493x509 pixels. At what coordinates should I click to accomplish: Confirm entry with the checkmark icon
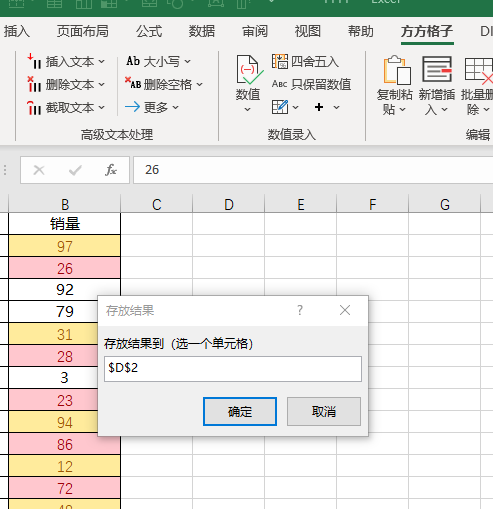click(x=75, y=170)
